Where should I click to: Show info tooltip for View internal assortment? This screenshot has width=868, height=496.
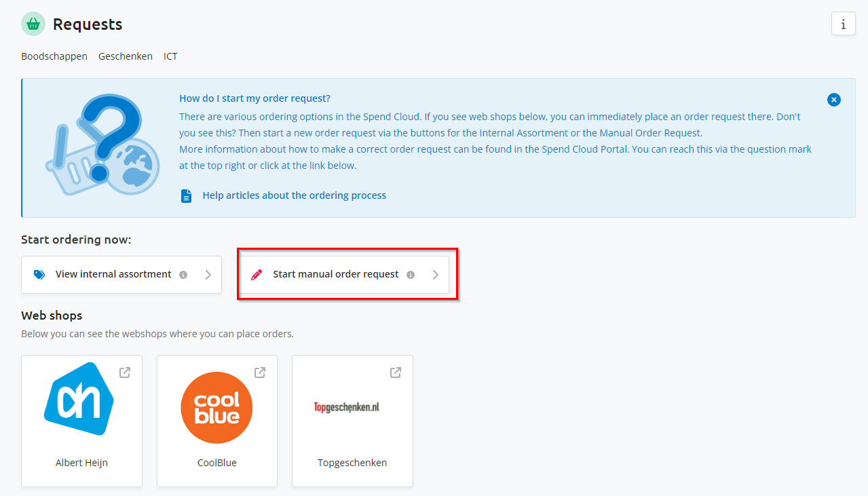(183, 275)
